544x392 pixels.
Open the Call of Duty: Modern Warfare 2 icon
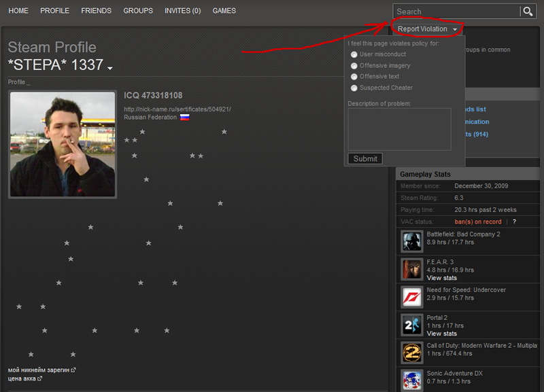point(412,353)
